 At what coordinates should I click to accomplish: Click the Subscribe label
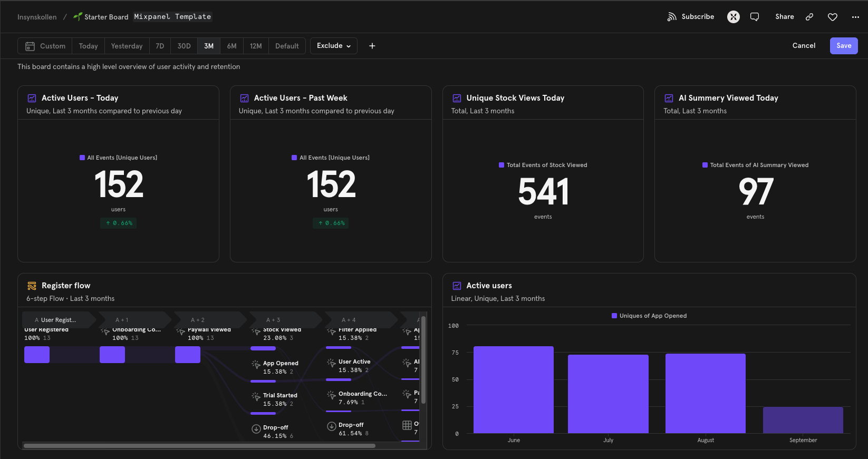[x=698, y=17]
